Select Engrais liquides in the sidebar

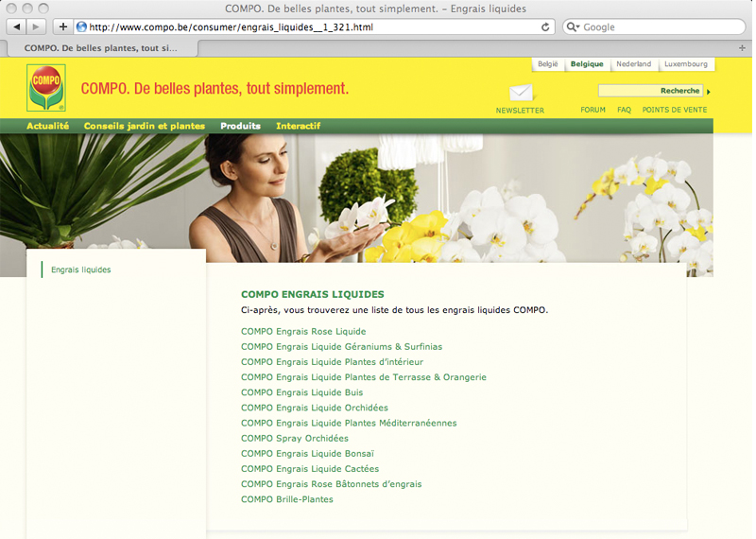tap(80, 269)
